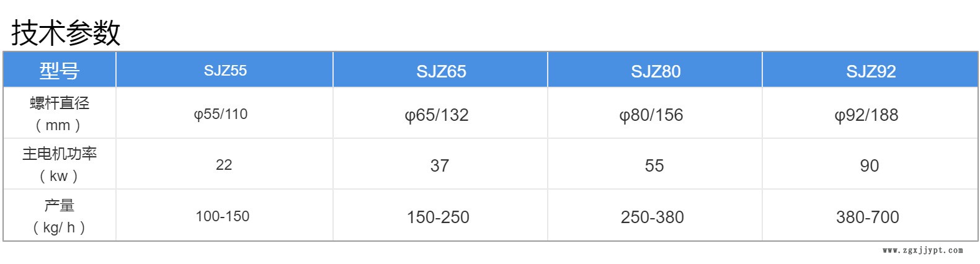The image size is (980, 264).
Task: Click the SJZ55 column header
Action: pos(225,70)
